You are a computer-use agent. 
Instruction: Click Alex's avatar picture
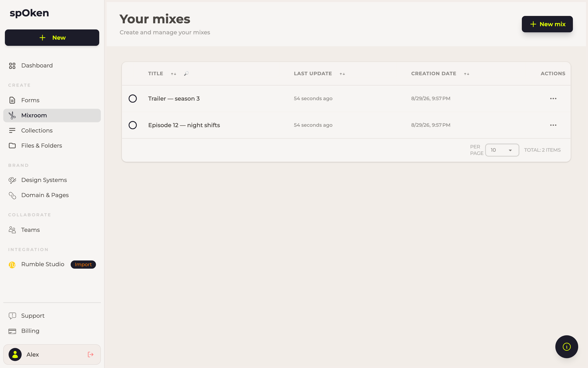pos(15,354)
